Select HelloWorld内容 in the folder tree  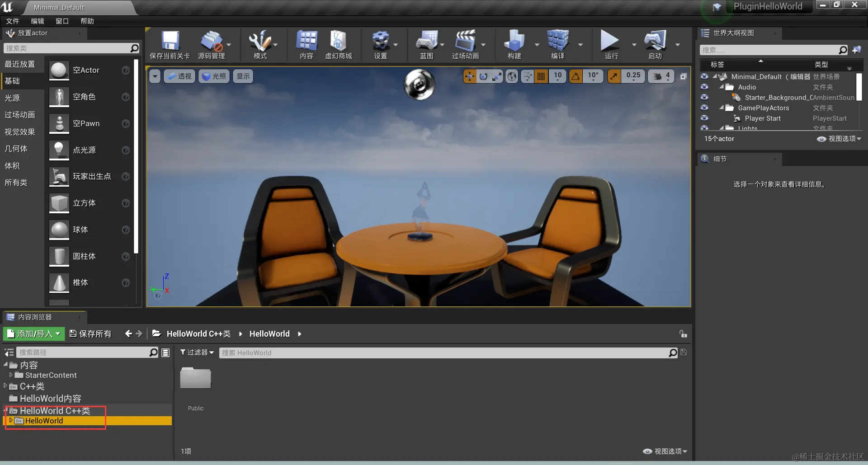tap(50, 399)
